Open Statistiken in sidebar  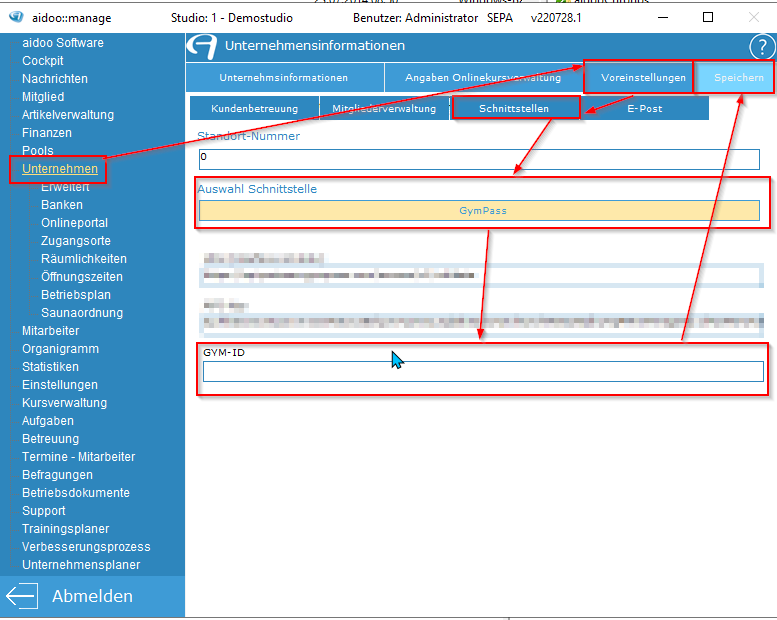tap(50, 367)
